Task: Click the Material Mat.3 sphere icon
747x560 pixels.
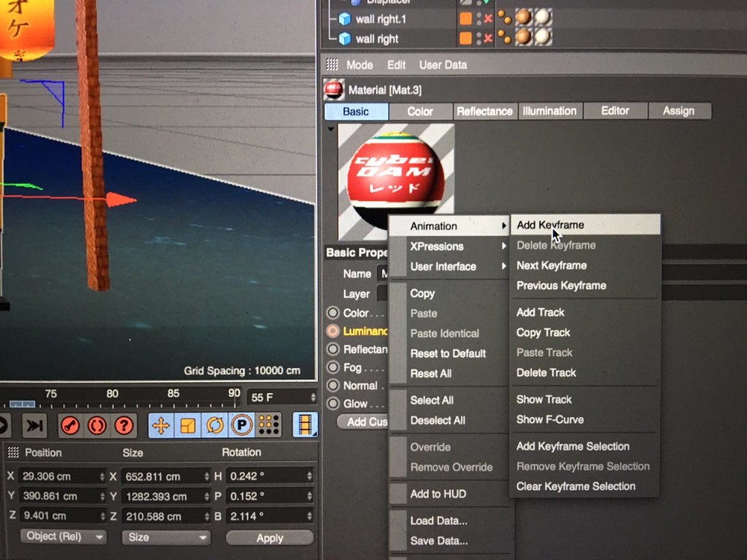Action: click(x=333, y=90)
